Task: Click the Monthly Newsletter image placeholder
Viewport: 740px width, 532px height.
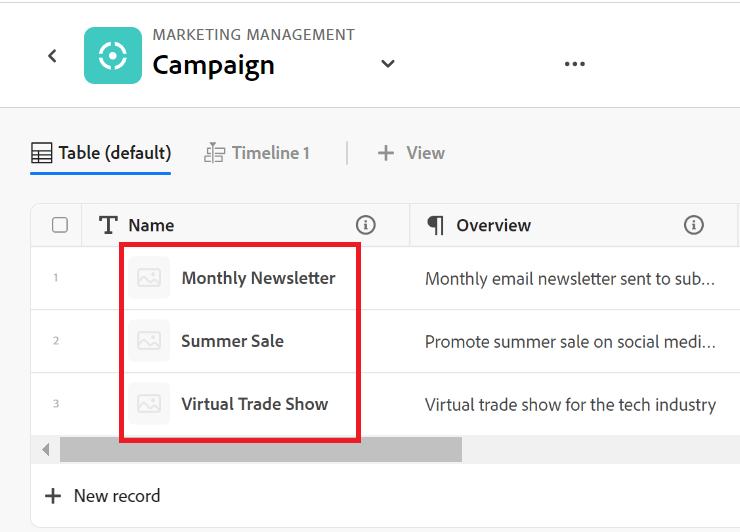Action: [149, 278]
